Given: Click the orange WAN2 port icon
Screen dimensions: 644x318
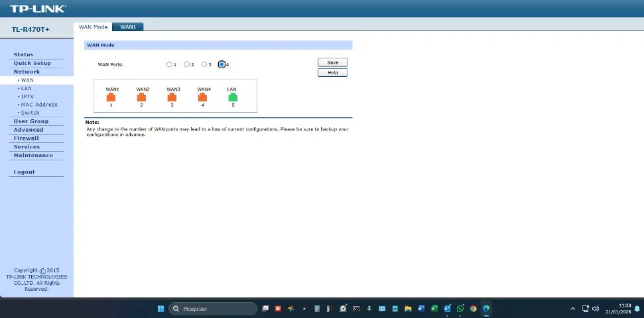Looking at the screenshot, I should tap(141, 97).
